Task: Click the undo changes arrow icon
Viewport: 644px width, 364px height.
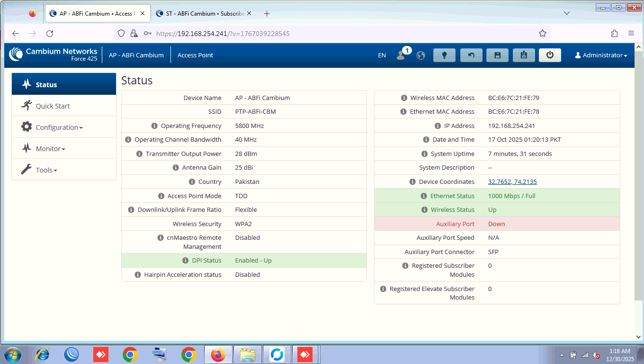Action: point(471,55)
